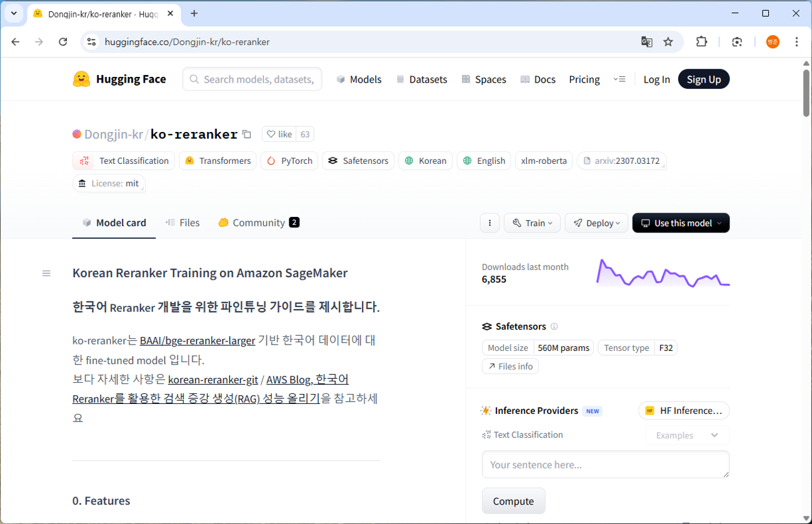Select the Safetensors tag
This screenshot has width=812, height=524.
(358, 161)
